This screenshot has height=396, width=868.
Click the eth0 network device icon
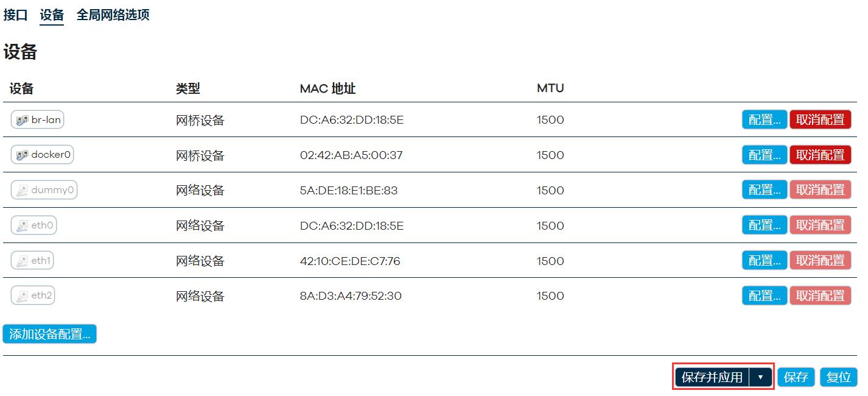pos(22,226)
